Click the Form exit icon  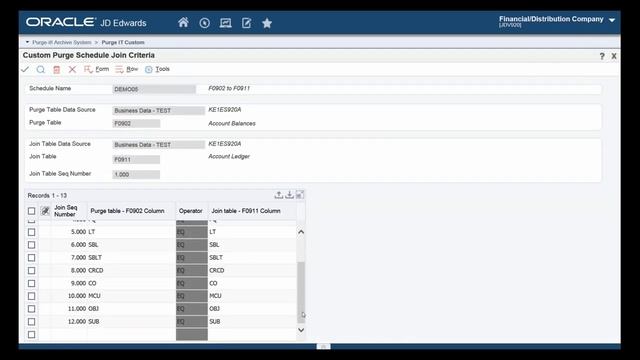coord(88,69)
